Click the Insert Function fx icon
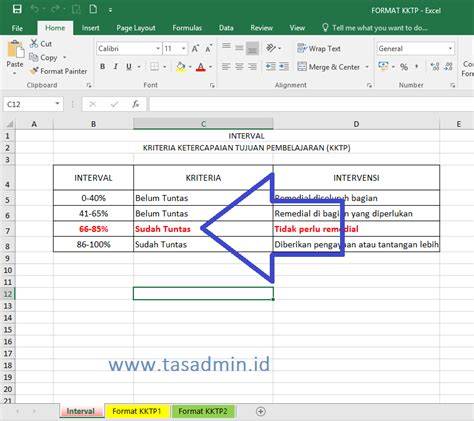The height and width of the screenshot is (421, 474). tap(135, 104)
